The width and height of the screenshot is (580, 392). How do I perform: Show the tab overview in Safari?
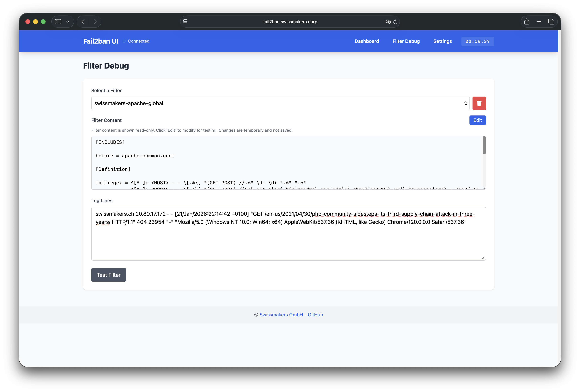pyautogui.click(x=551, y=21)
